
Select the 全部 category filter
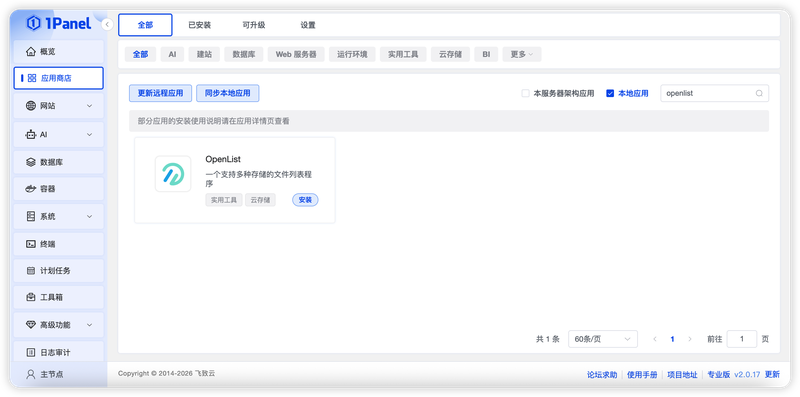140,54
